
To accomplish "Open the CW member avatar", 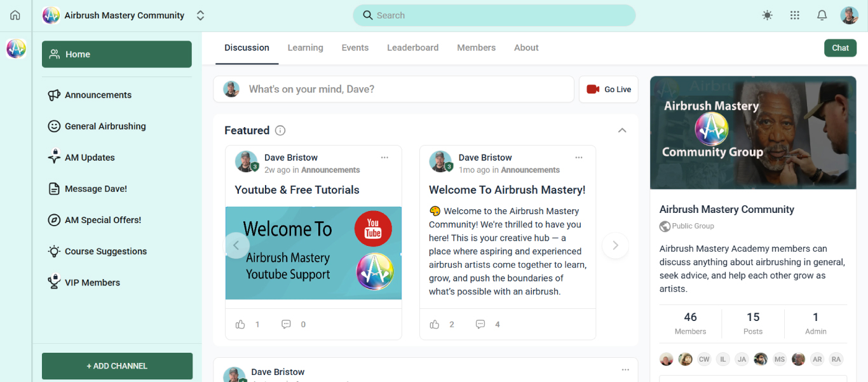I will [x=704, y=359].
